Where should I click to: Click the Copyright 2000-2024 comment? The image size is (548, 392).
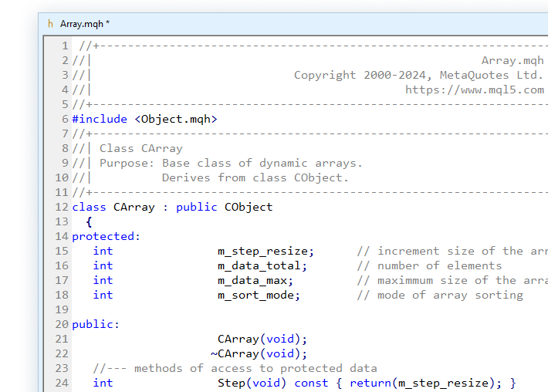(x=418, y=75)
